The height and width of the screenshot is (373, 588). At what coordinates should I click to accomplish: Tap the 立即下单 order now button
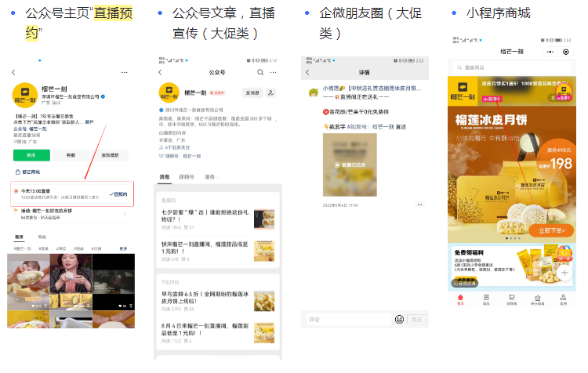pos(552,231)
